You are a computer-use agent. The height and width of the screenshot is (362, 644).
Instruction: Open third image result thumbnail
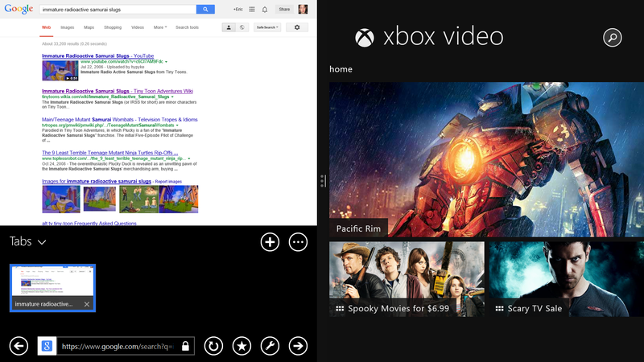pyautogui.click(x=138, y=199)
